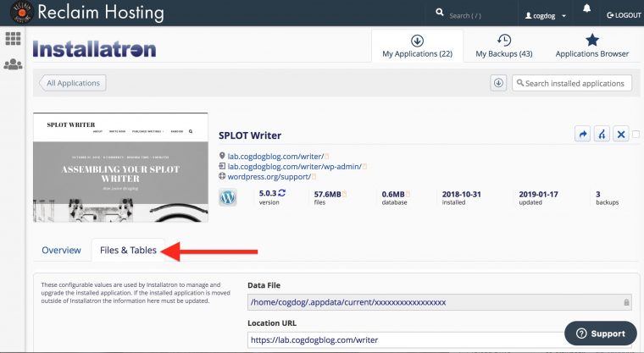Click SPLOT Writer title

[250, 135]
